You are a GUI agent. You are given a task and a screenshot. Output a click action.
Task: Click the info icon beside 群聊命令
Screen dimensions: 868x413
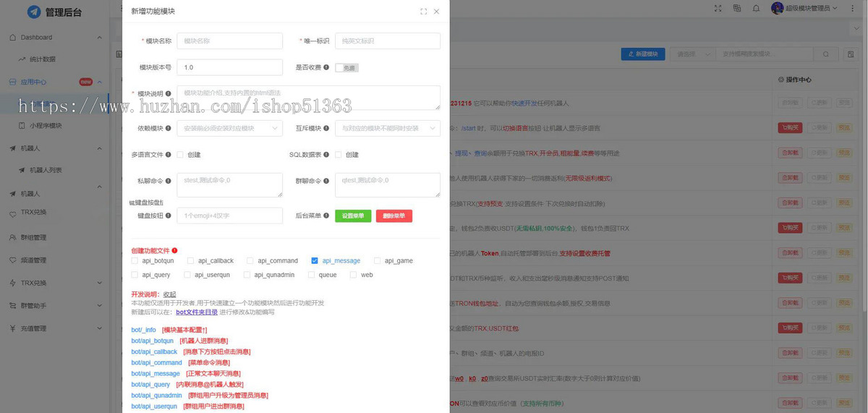(326, 181)
